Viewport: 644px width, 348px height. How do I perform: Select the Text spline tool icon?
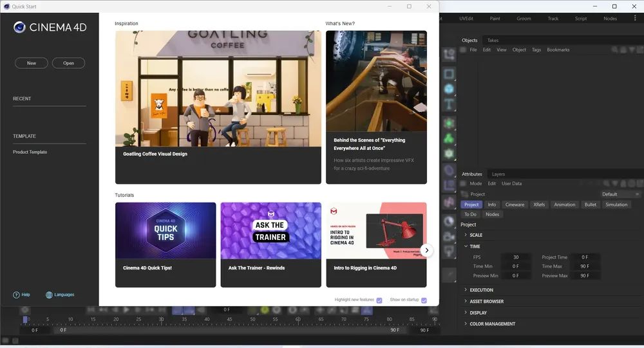(449, 104)
